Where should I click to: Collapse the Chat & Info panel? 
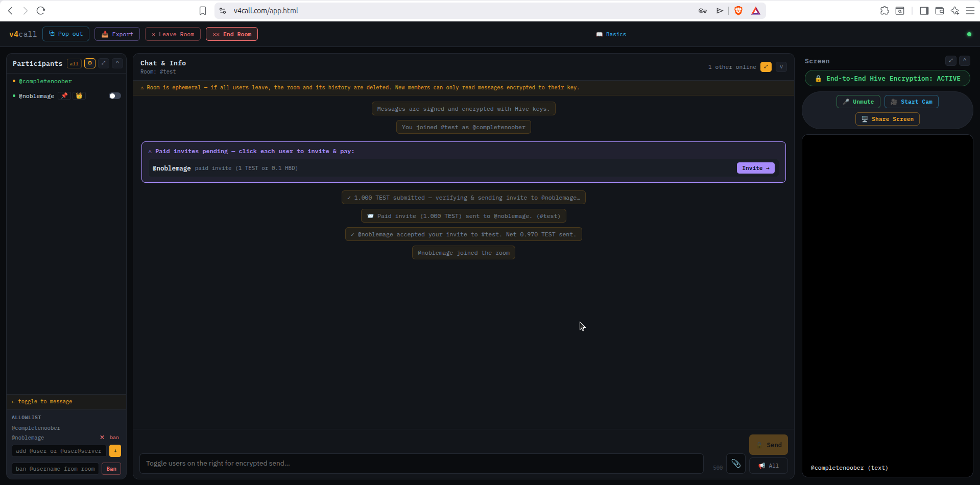click(x=781, y=67)
